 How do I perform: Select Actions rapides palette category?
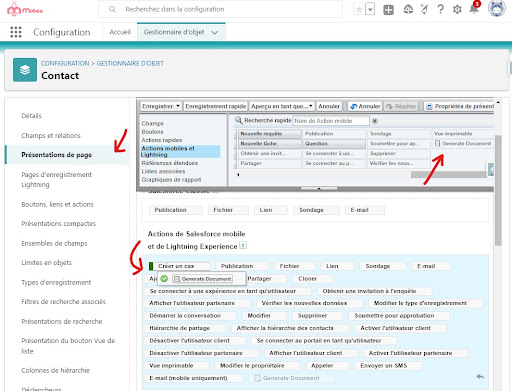(162, 140)
